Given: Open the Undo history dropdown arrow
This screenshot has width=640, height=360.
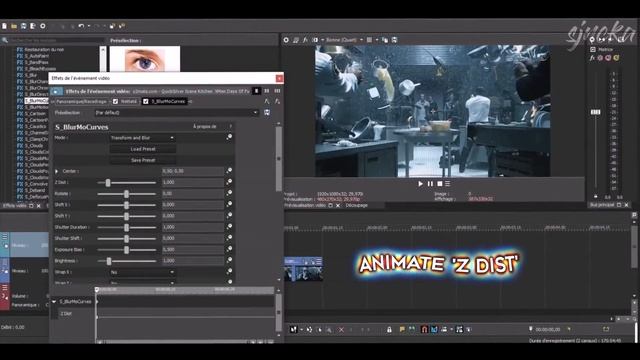Looking at the screenshot, I should click(x=89, y=26).
